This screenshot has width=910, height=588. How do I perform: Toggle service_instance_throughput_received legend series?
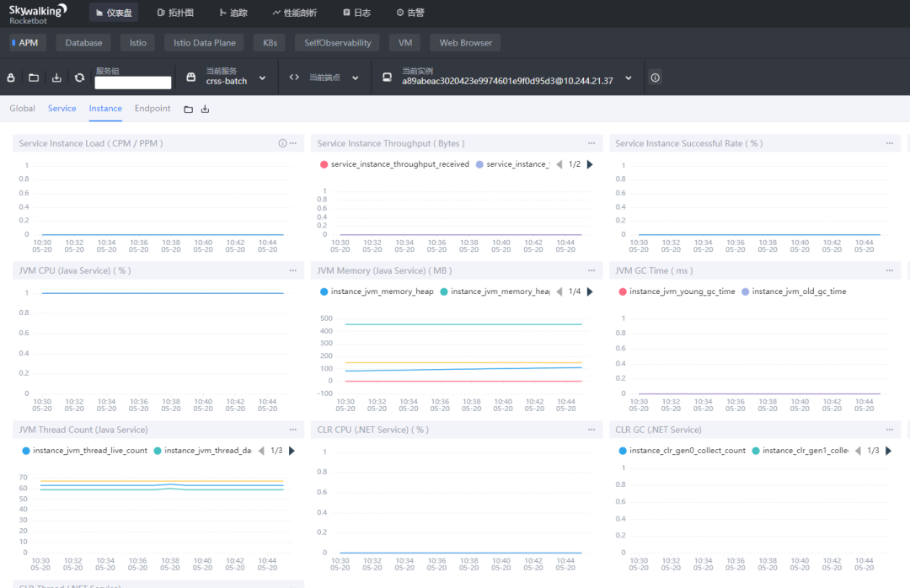(x=394, y=164)
